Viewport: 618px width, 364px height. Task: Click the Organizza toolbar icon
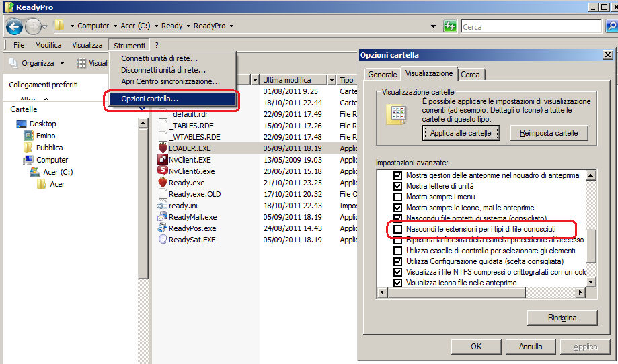14,63
